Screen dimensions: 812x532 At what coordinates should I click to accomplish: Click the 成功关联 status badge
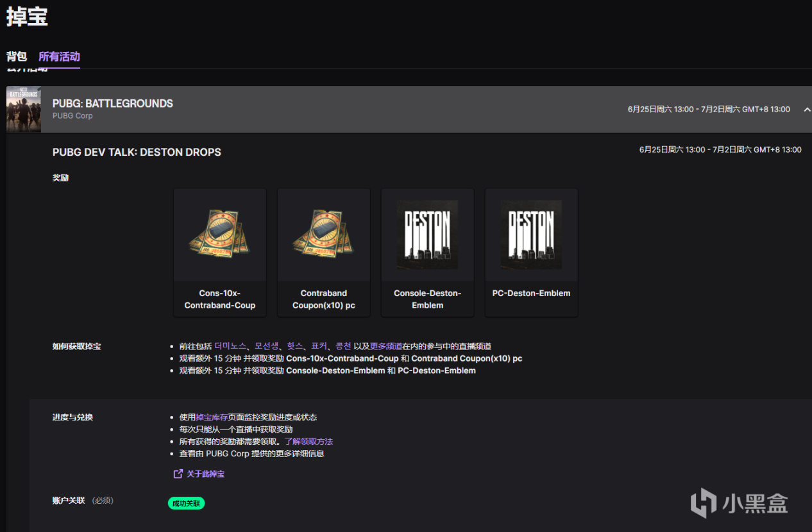(187, 503)
